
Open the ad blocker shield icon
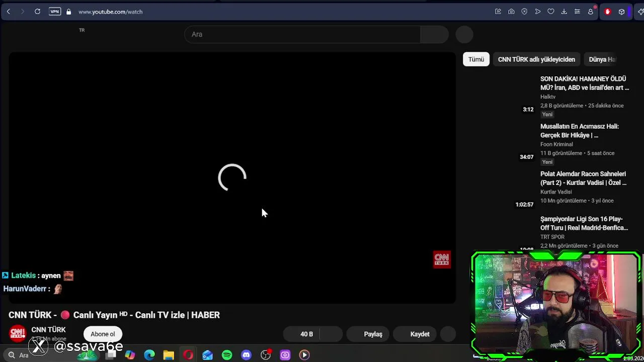(x=524, y=12)
